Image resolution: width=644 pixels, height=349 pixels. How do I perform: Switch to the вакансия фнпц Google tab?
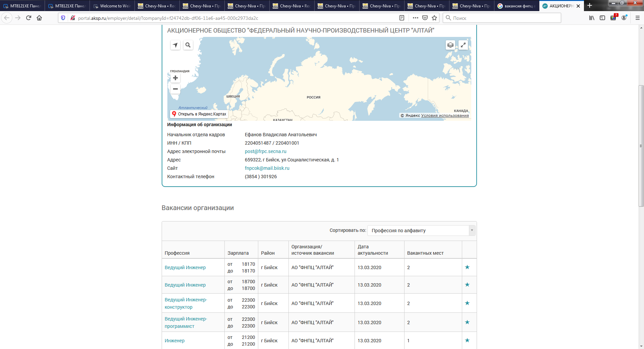tap(517, 6)
